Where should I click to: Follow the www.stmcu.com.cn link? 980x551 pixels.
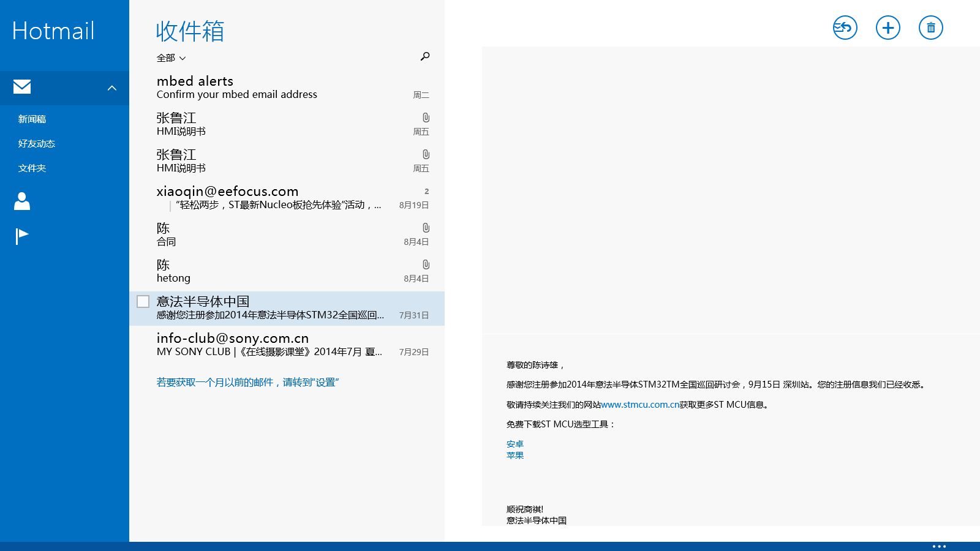point(640,405)
